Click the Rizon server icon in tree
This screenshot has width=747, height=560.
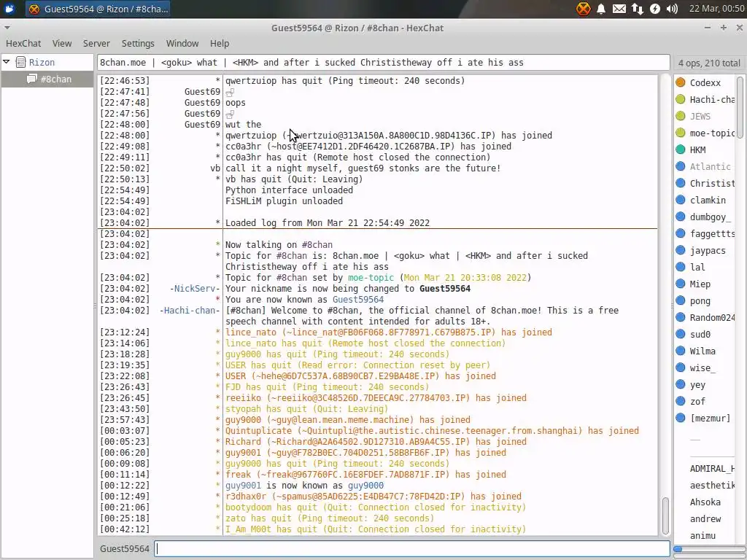pyautogui.click(x=20, y=62)
